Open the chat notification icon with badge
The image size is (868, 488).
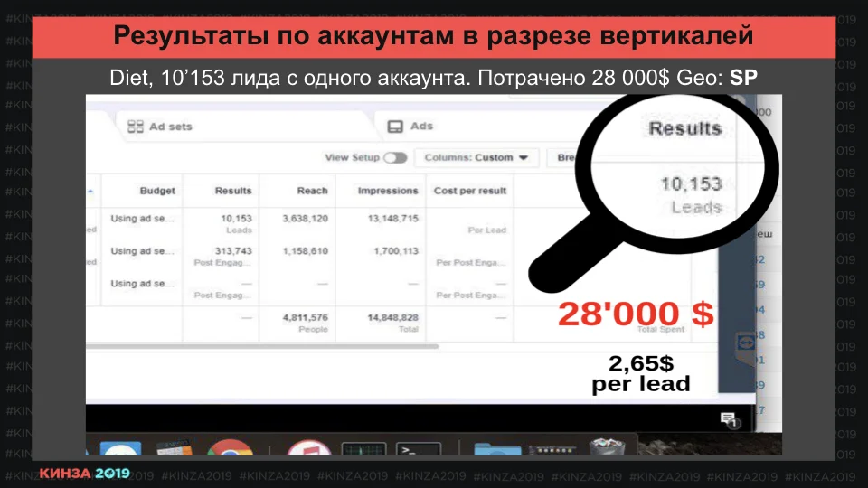pyautogui.click(x=731, y=420)
